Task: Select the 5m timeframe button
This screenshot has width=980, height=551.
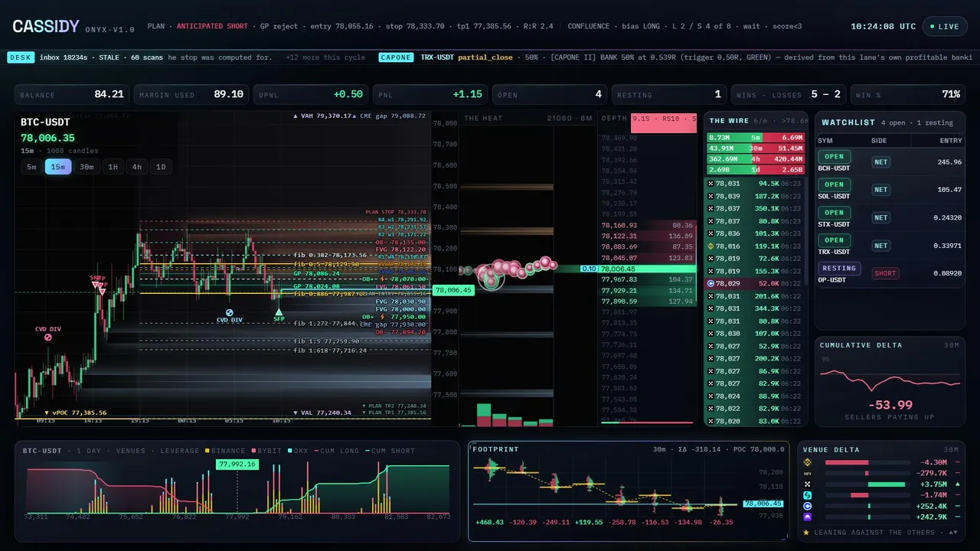Action: pyautogui.click(x=31, y=167)
